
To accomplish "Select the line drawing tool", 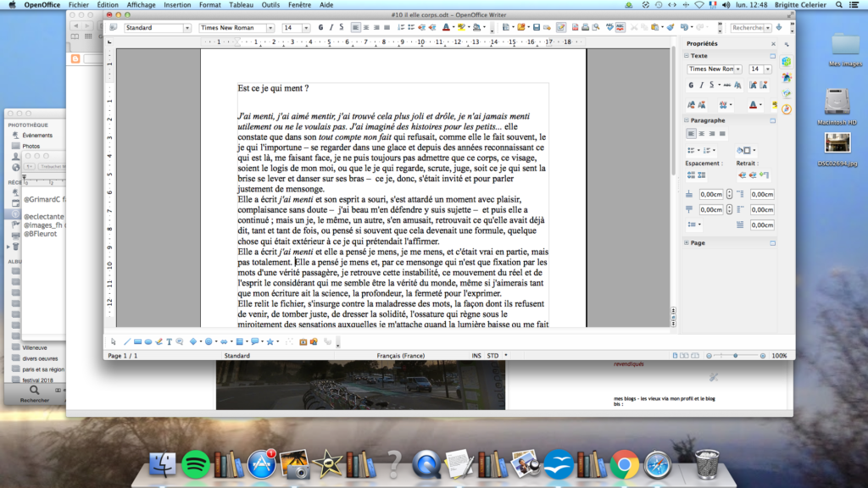I will tap(126, 341).
